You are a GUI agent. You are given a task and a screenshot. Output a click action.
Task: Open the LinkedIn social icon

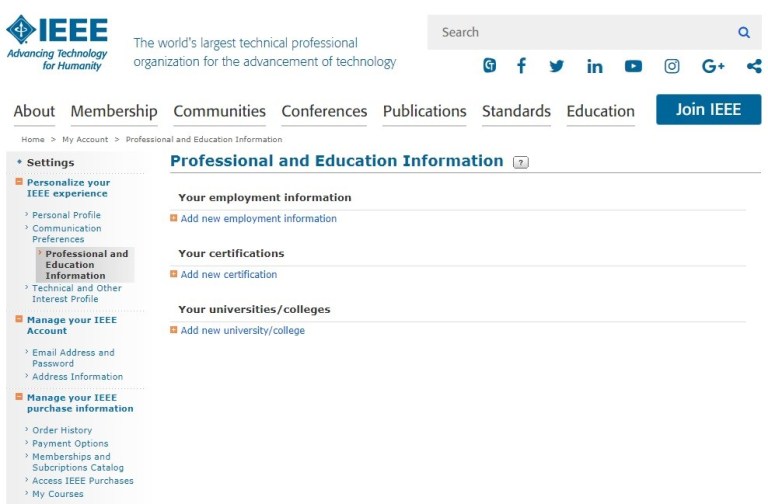pyautogui.click(x=595, y=66)
